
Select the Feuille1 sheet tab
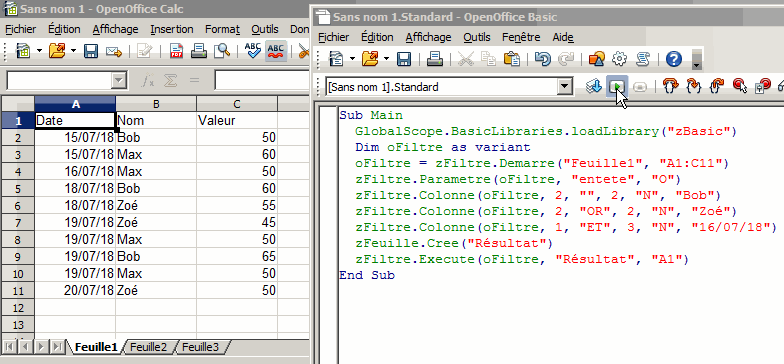pyautogui.click(x=97, y=346)
